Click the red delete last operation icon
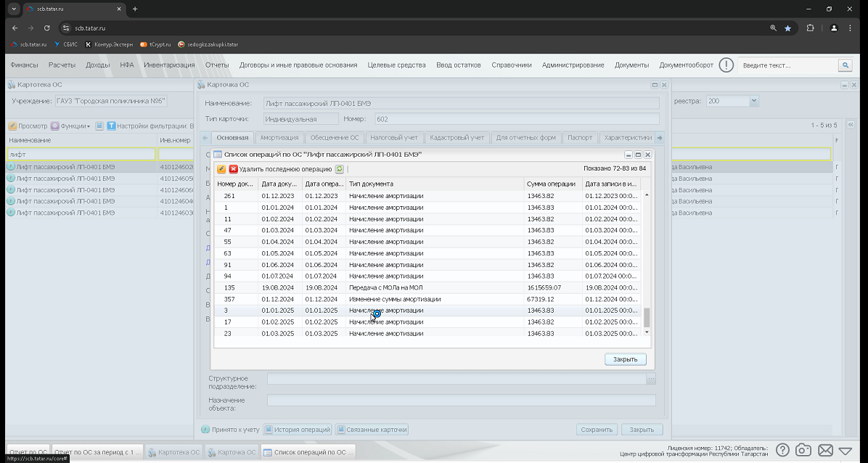This screenshot has height=463, width=868. [234, 169]
